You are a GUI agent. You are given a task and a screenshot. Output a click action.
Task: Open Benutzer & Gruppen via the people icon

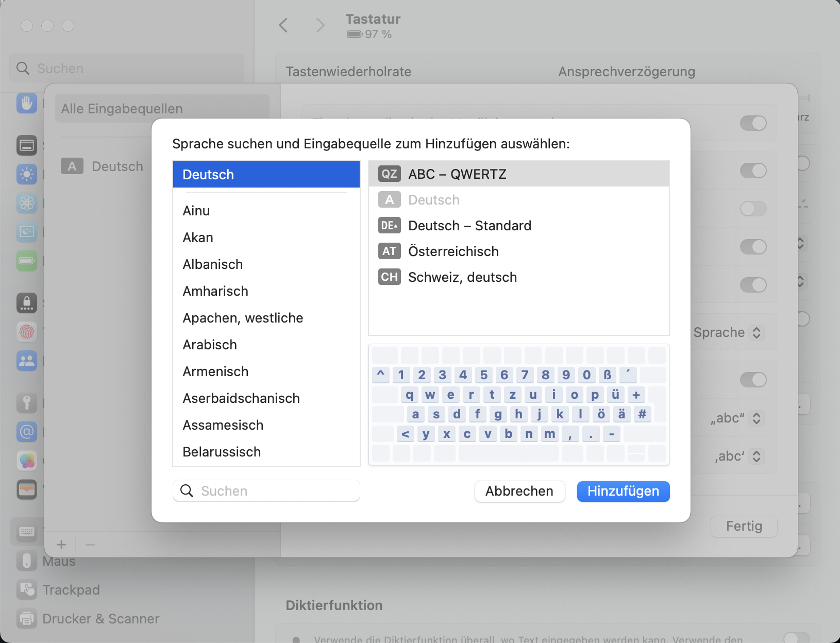[x=27, y=361]
